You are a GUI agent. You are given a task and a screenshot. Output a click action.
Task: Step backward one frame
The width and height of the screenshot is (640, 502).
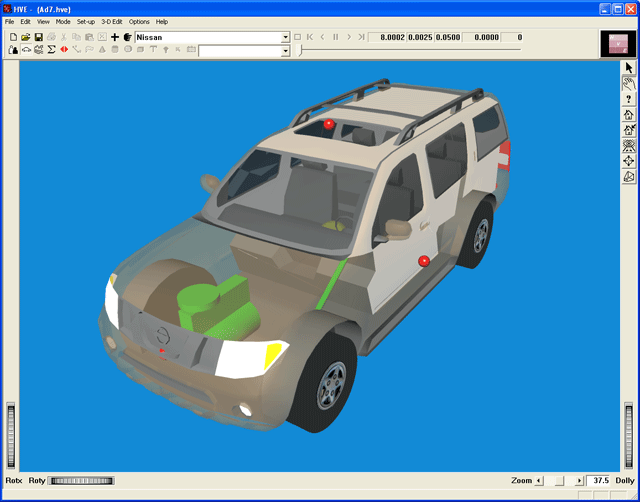(322, 37)
